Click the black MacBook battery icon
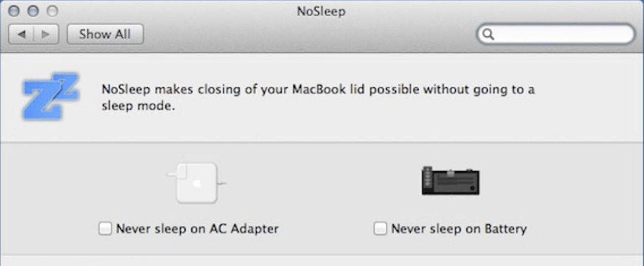 click(x=450, y=181)
